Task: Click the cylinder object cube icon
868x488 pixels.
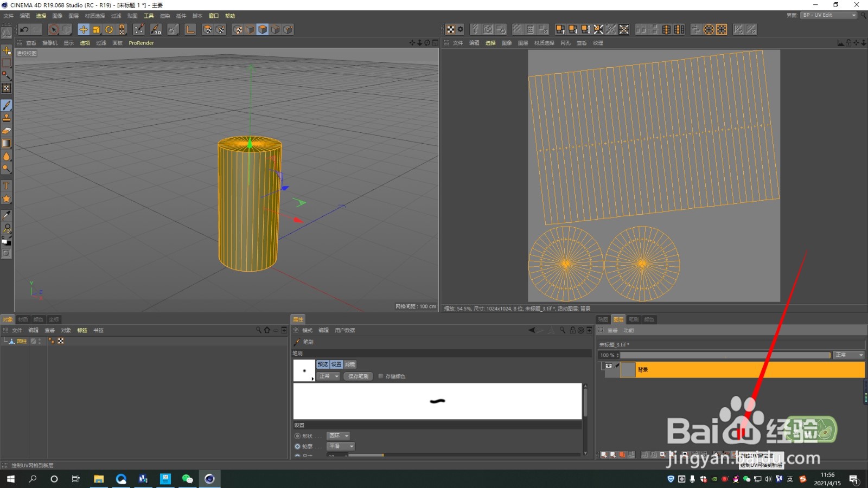Action: [x=11, y=341]
